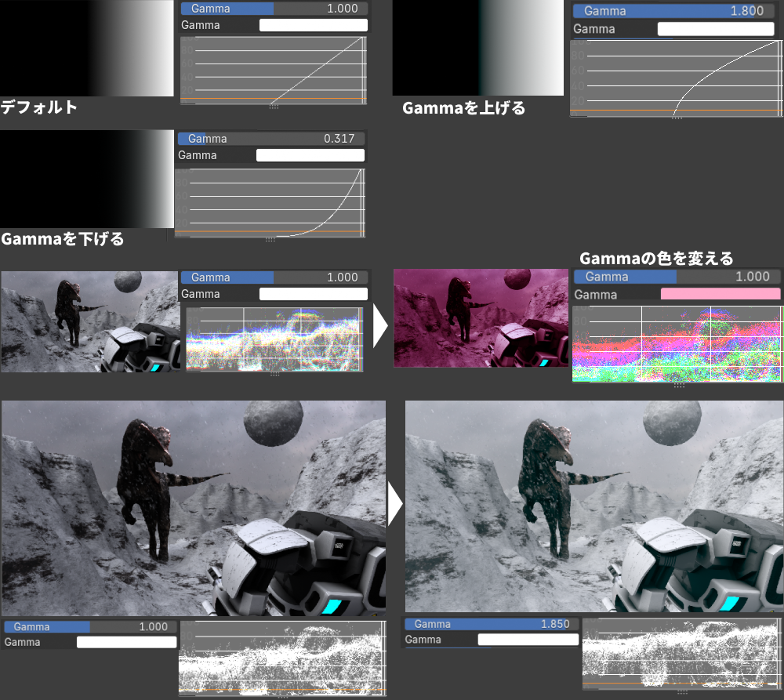Open the white color swatch below the 0.317 slider

pos(310,155)
